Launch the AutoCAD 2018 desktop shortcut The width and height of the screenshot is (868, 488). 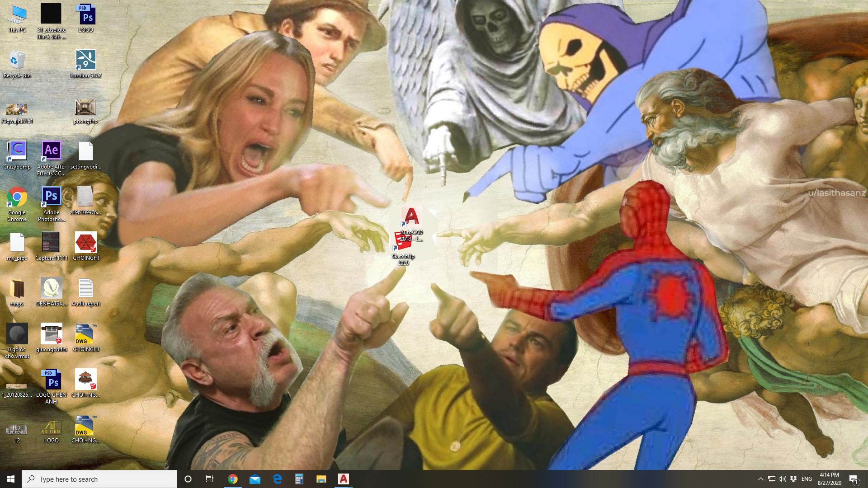411,225
